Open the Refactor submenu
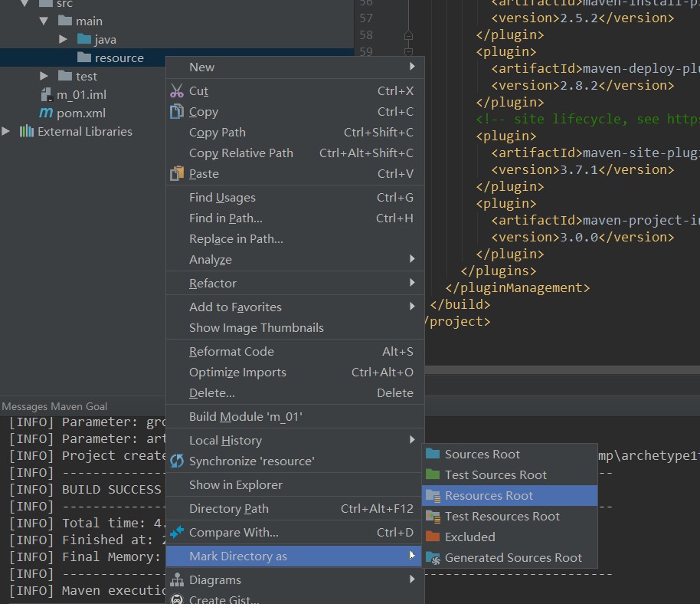The width and height of the screenshot is (700, 604). (x=213, y=284)
